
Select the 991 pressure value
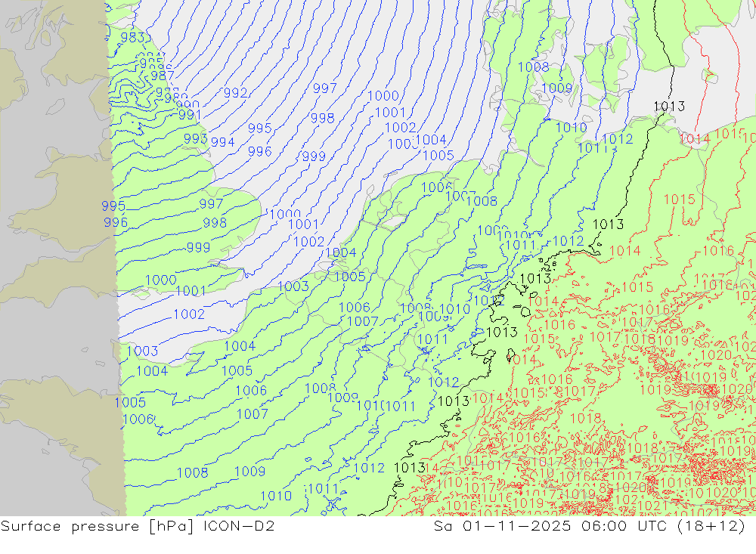pyautogui.click(x=190, y=115)
